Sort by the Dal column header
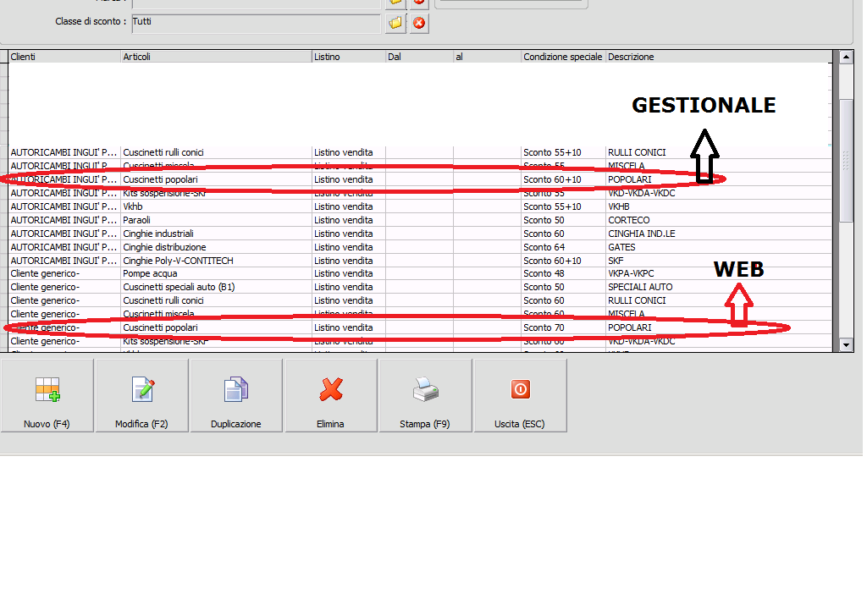The image size is (867, 616). click(419, 57)
